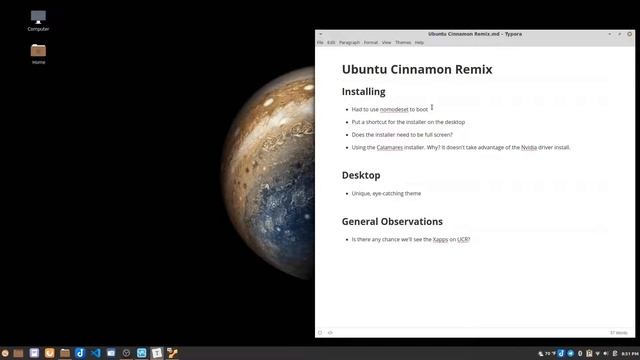Image resolution: width=640 pixels, height=360 pixels.
Task: Open the Home folder desktop icon
Action: tap(38, 54)
